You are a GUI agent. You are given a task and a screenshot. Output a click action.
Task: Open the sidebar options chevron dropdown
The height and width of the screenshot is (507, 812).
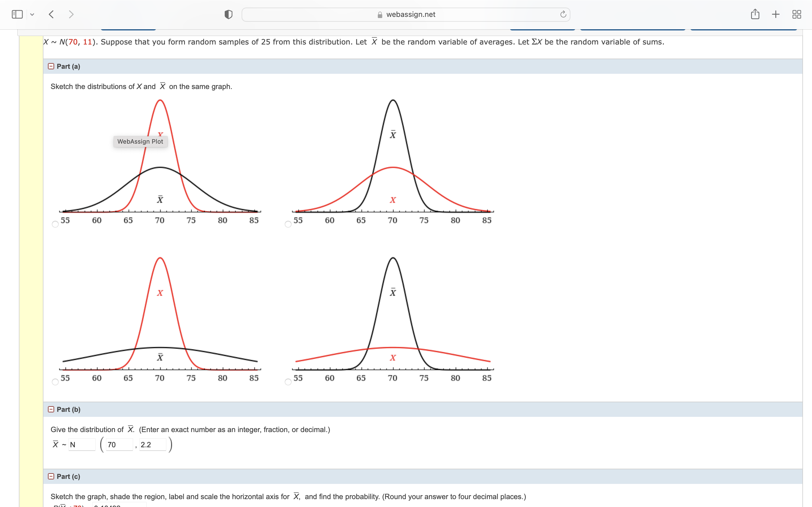point(32,14)
